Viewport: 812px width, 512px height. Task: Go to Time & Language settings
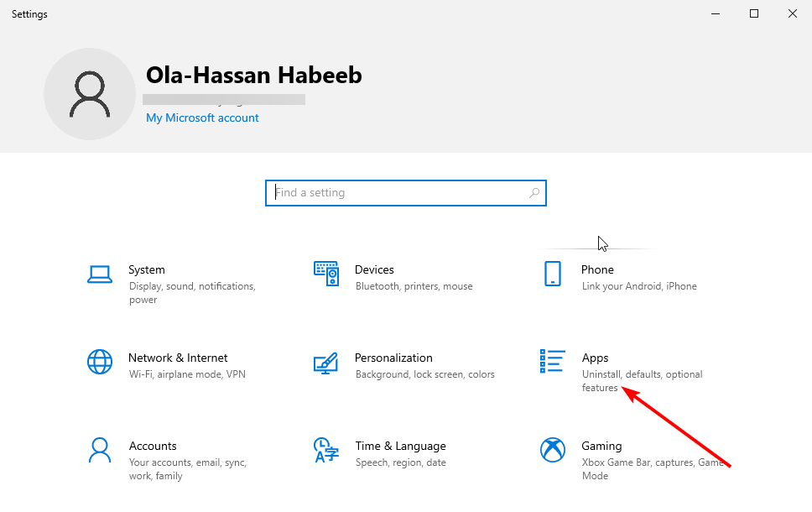(400, 446)
